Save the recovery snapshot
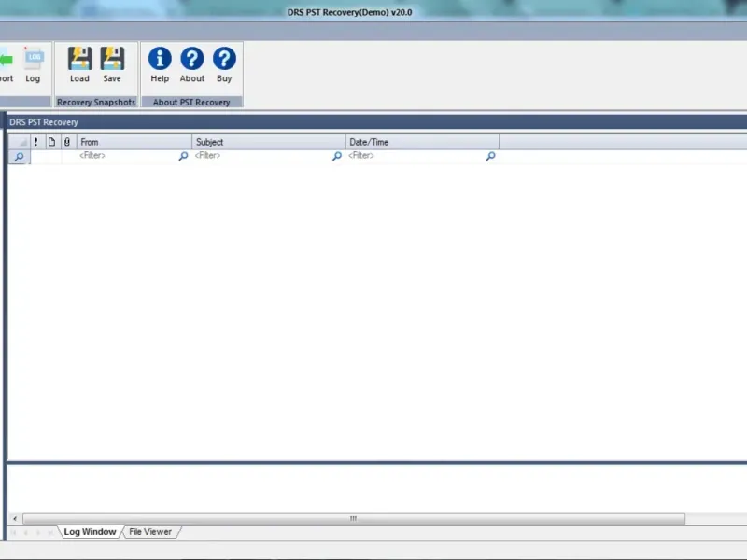Screen dimensions: 747x560 112,64
